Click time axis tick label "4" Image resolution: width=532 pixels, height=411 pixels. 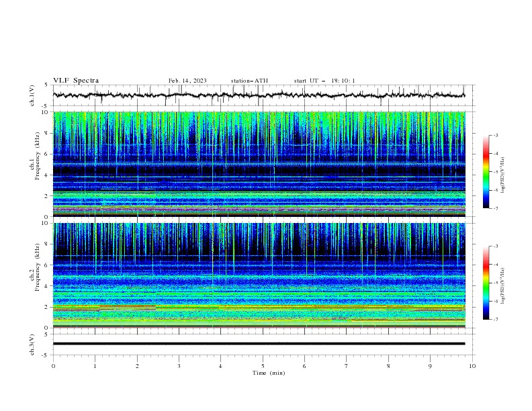click(x=220, y=366)
